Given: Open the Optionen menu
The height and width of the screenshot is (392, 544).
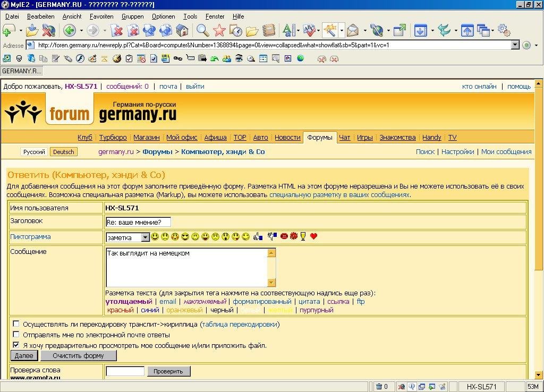Looking at the screenshot, I should tap(163, 16).
